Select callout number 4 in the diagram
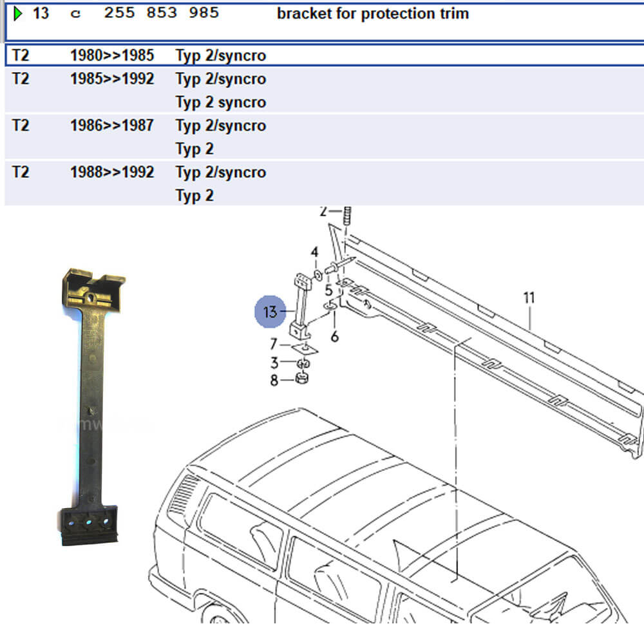Screen dimensions: 644x644 [x=314, y=252]
